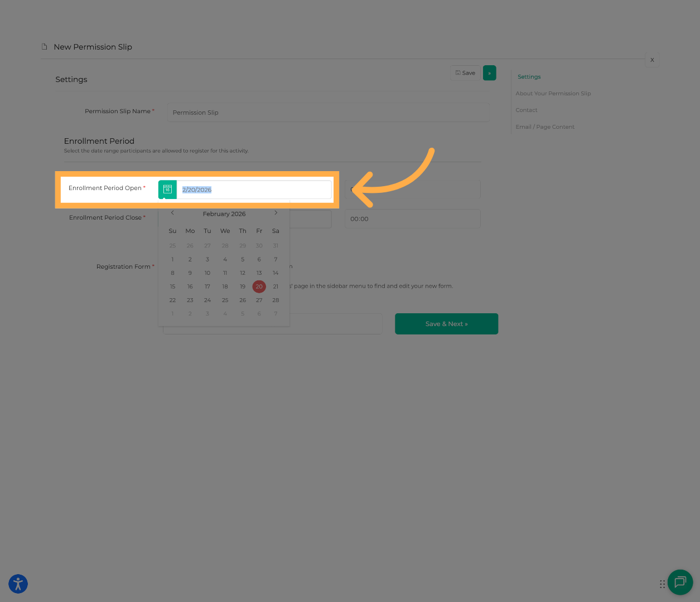Click the Permission Slip Name field
The image size is (700, 602).
(x=328, y=113)
